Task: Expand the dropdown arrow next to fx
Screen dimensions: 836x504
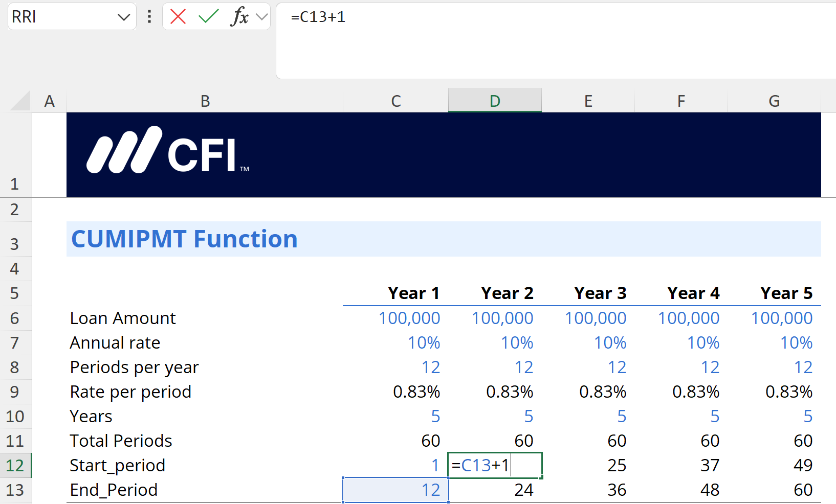Action: 262,17
